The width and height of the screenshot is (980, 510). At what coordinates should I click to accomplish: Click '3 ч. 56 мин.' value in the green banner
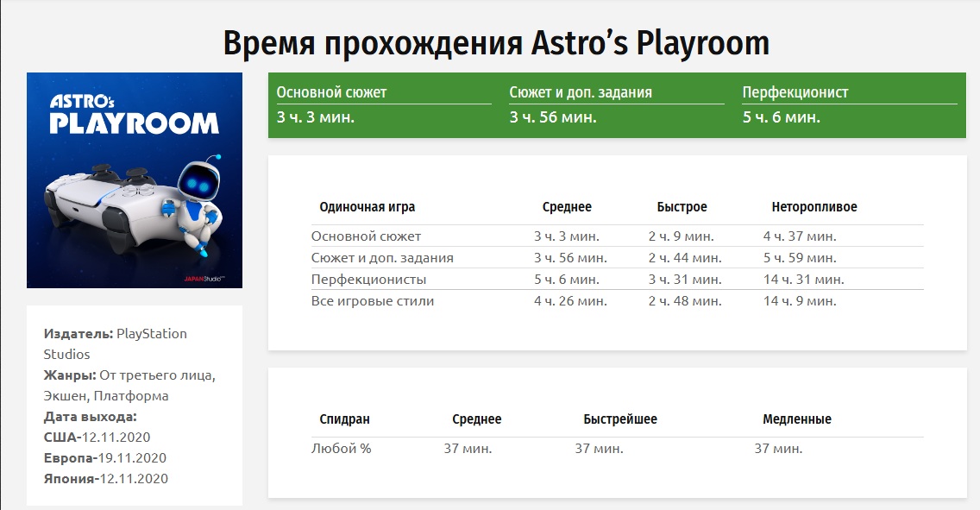[x=553, y=116]
